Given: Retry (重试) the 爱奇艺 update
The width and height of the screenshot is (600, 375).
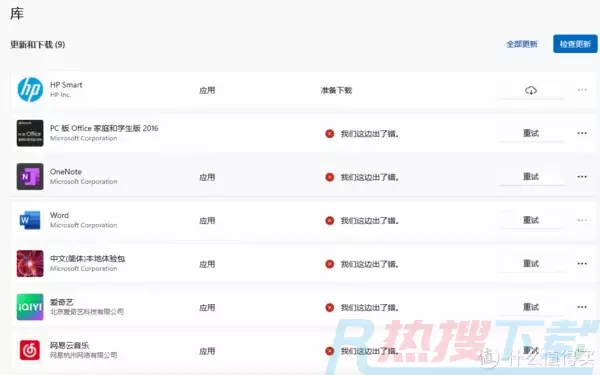Looking at the screenshot, I should (531, 307).
